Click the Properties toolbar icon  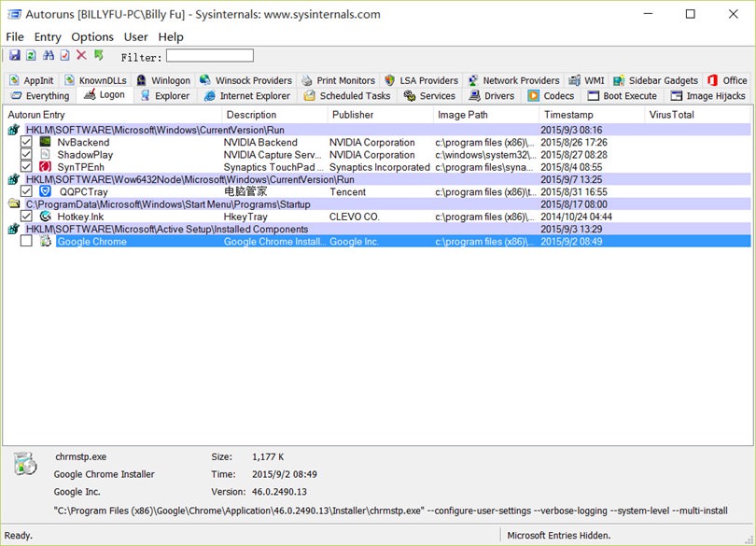[64, 55]
